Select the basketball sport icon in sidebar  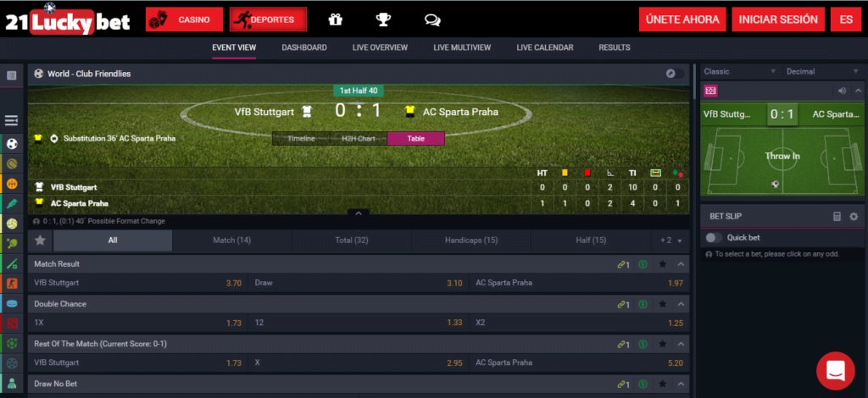[x=12, y=184]
